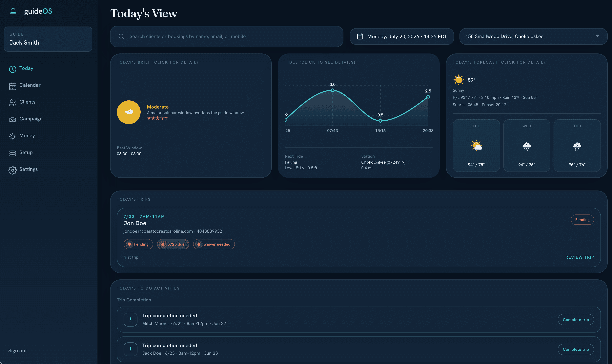Image resolution: width=612 pixels, height=364 pixels.
Task: Click the Pending status badge at card right
Action: pos(582,219)
